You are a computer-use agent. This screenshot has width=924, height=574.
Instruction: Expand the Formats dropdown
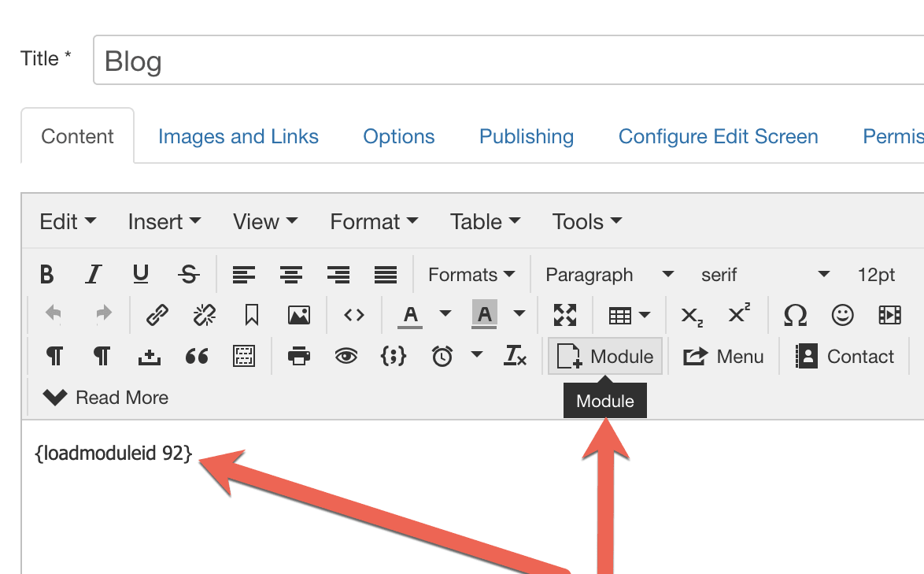[471, 275]
